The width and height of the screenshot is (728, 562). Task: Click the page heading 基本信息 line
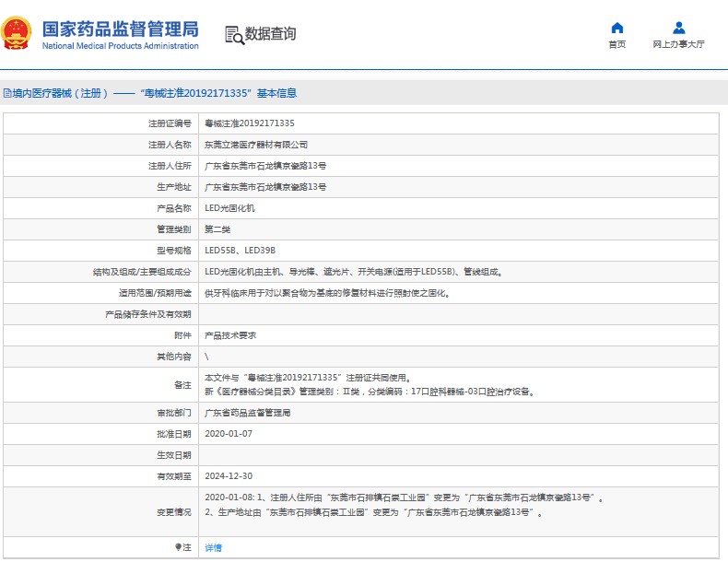(x=150, y=93)
